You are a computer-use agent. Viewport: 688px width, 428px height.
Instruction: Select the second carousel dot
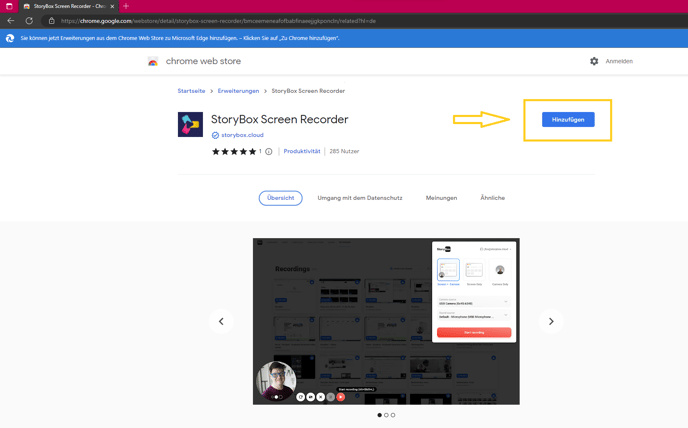[x=386, y=415]
